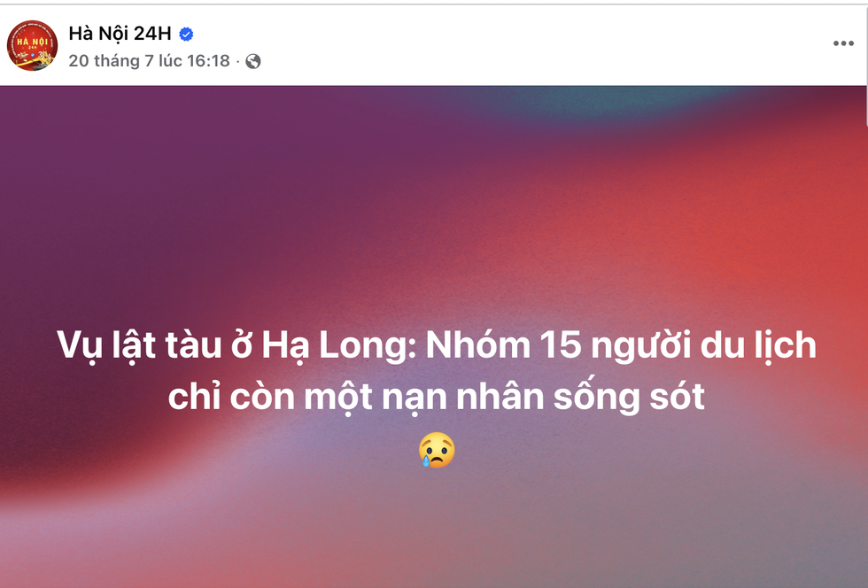Click the headline line starting with Vụ lật tàu
The width and height of the screenshot is (868, 588).
pyautogui.click(x=437, y=346)
